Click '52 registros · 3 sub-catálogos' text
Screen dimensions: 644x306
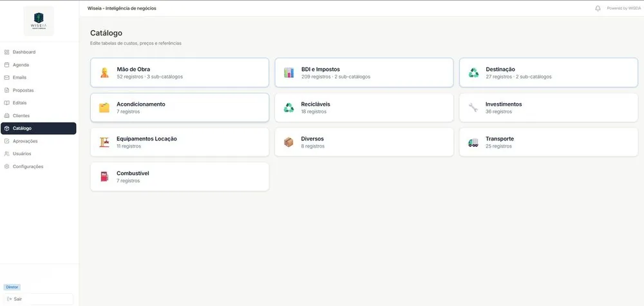[149, 77]
